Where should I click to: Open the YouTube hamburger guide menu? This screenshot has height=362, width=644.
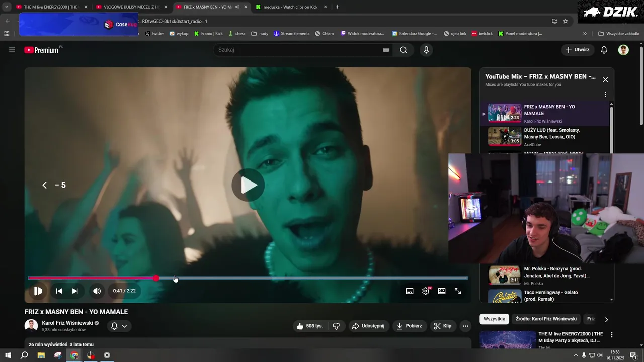[x=12, y=50]
